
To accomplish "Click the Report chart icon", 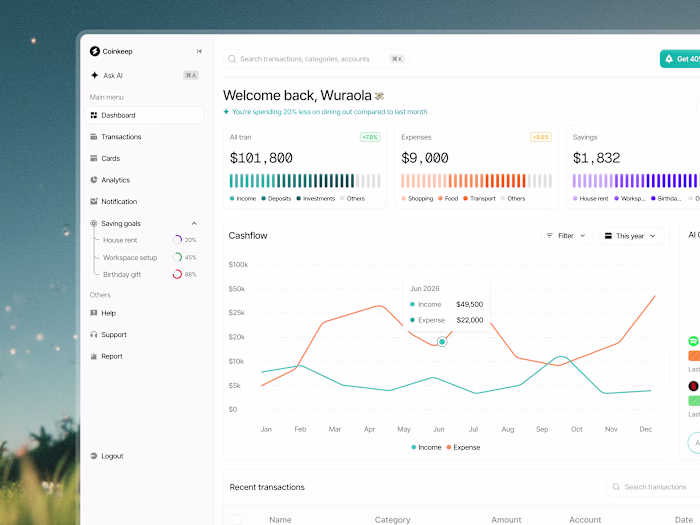I will pyautogui.click(x=94, y=356).
